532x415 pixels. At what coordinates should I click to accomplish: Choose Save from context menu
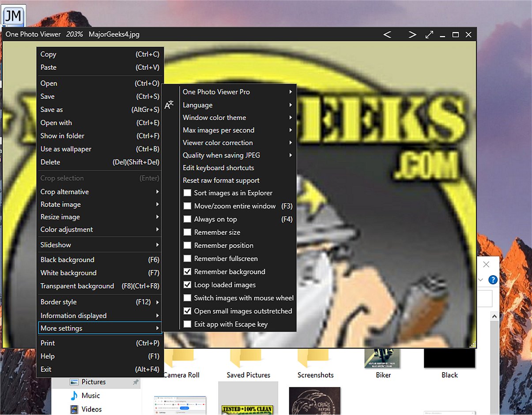click(100, 97)
